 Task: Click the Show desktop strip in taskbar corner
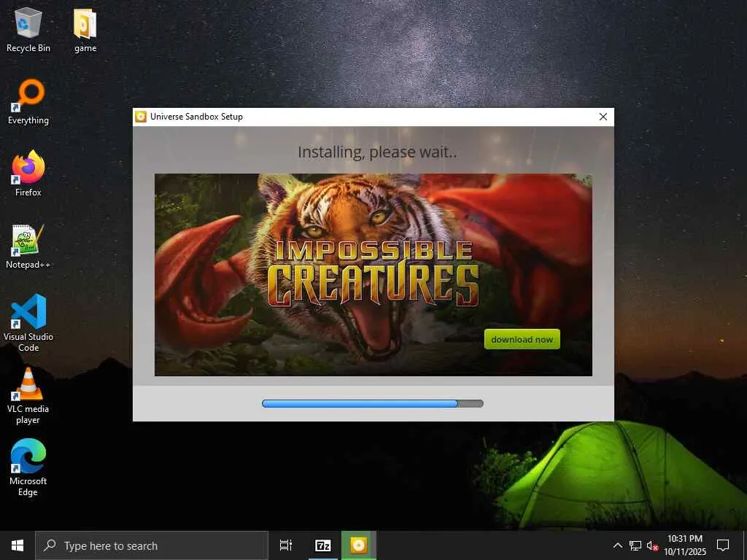745,545
